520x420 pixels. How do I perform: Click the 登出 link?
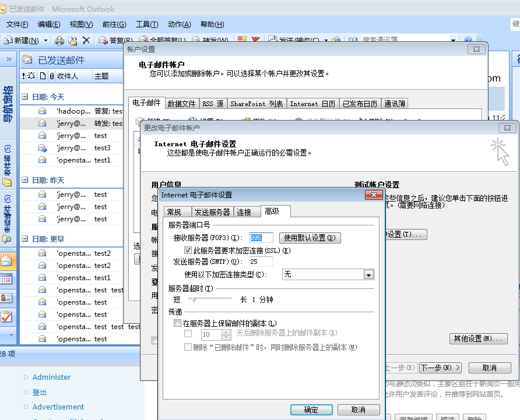[40, 392]
